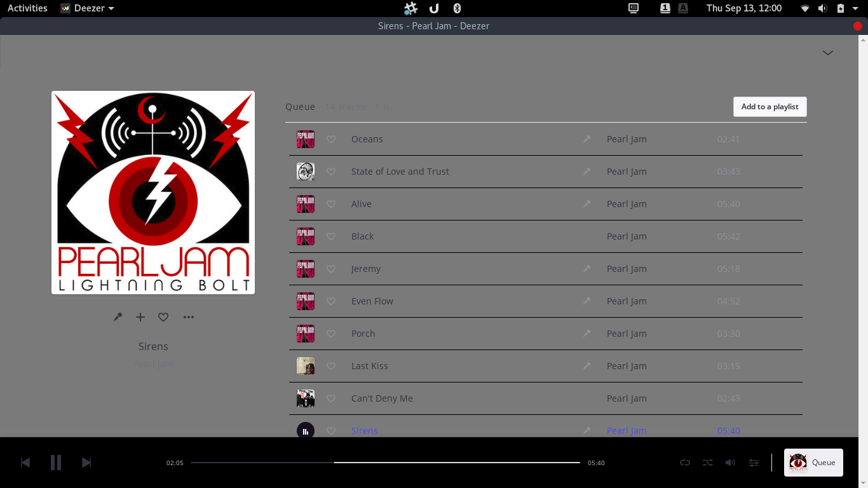Like the track Last Kiss
This screenshot has width=868, height=488.
[x=331, y=366]
